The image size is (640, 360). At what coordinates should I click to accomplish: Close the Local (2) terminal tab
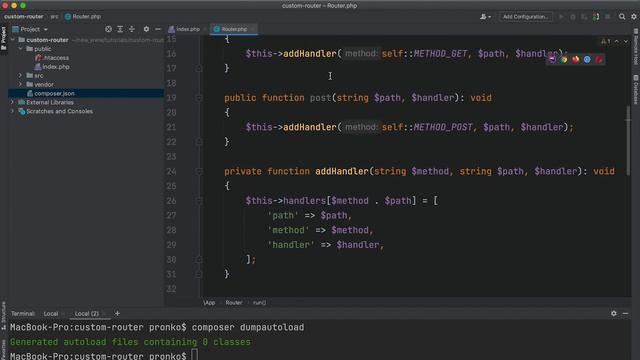pos(104,314)
